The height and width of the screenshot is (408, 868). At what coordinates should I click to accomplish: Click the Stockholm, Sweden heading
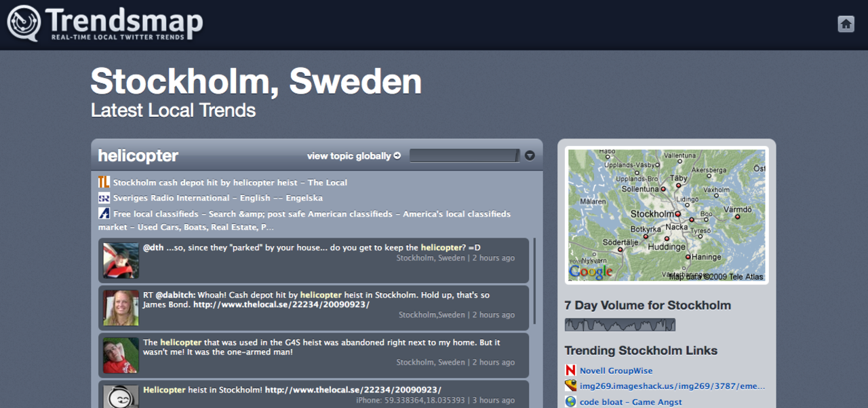coord(256,81)
